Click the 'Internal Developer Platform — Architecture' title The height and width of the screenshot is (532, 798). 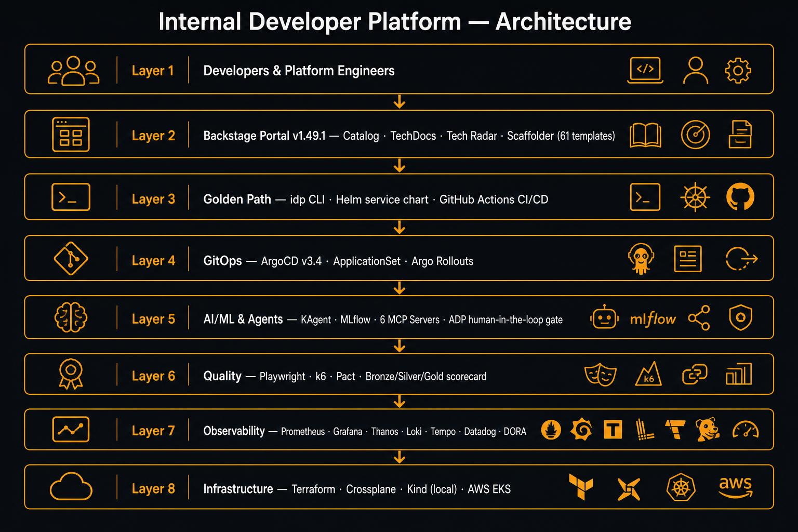(x=395, y=22)
